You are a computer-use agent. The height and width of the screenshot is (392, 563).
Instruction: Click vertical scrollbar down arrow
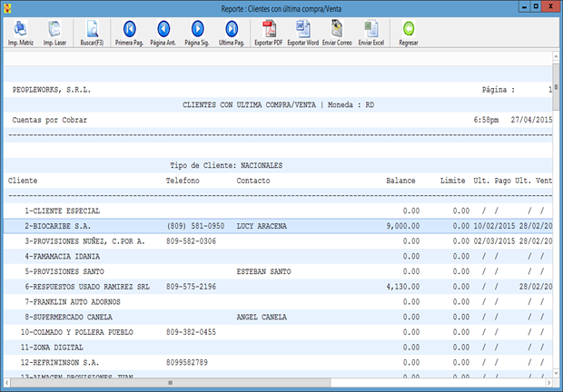558,375
